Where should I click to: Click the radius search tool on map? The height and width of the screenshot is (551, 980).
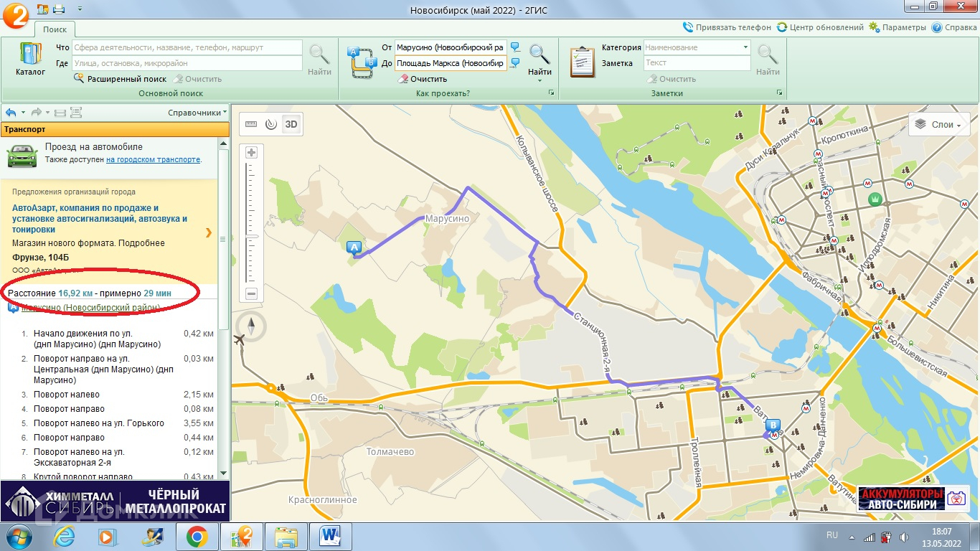(x=270, y=124)
